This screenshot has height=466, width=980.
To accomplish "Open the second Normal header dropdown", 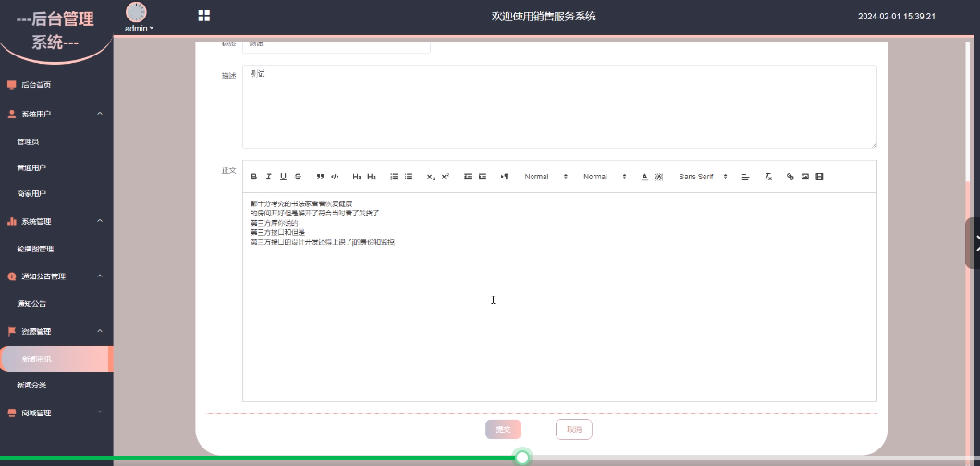I will tap(605, 177).
